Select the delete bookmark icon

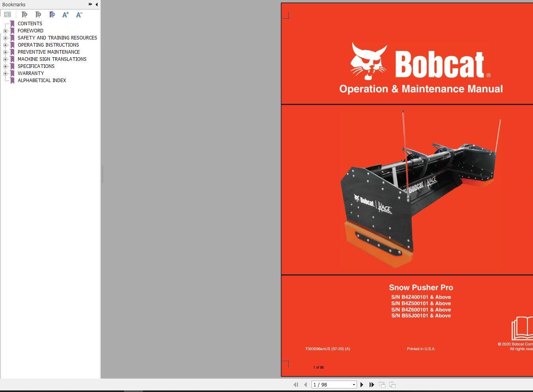point(24,15)
